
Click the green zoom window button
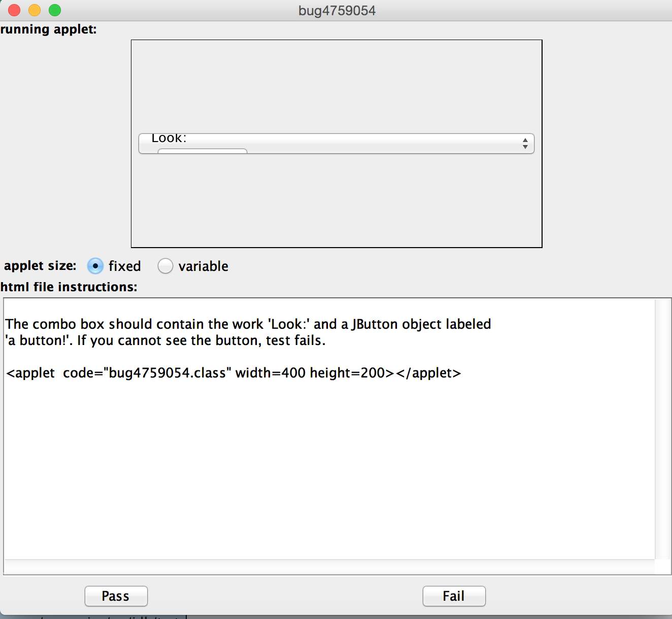pyautogui.click(x=55, y=10)
